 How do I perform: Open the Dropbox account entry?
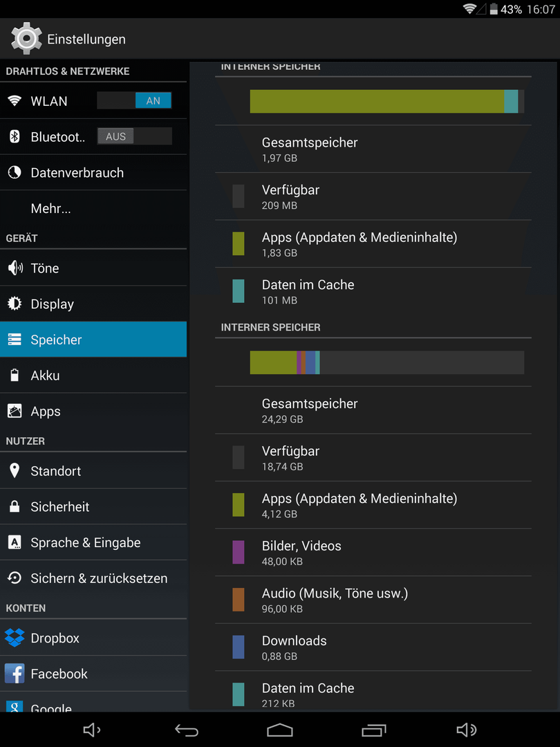pos(93,638)
